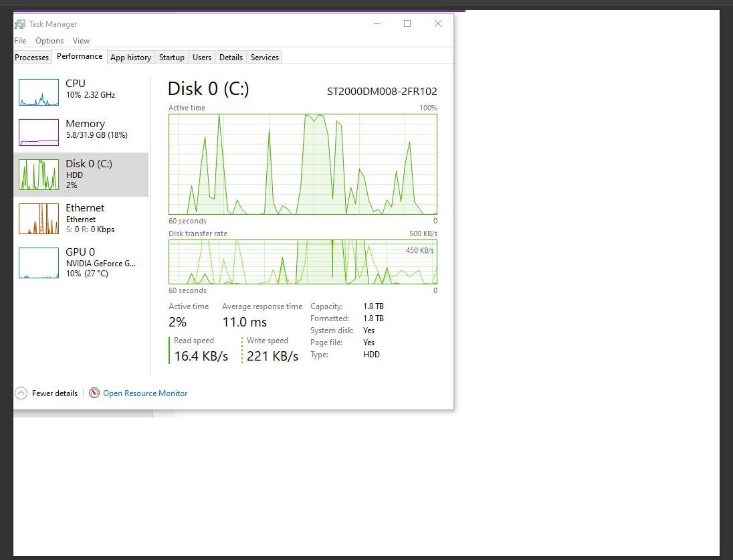Switch to the App history tab

coord(131,58)
